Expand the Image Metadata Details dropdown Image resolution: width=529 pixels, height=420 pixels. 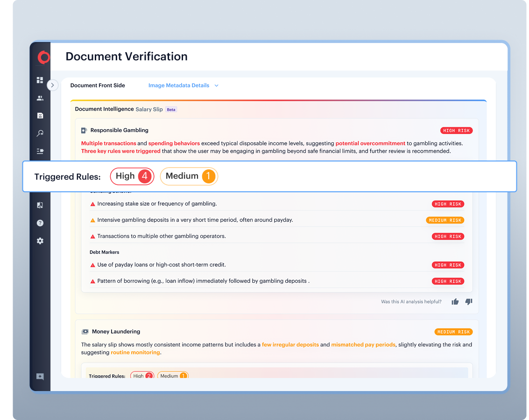(183, 85)
